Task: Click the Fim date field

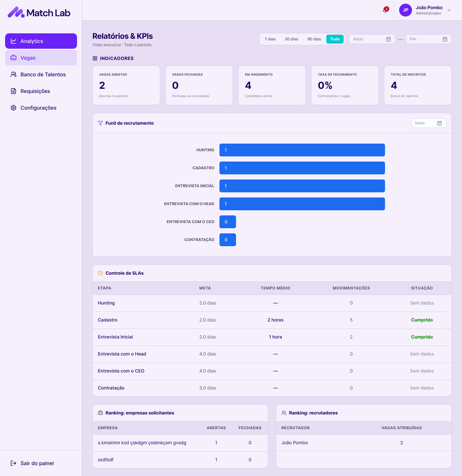Action: tap(429, 39)
